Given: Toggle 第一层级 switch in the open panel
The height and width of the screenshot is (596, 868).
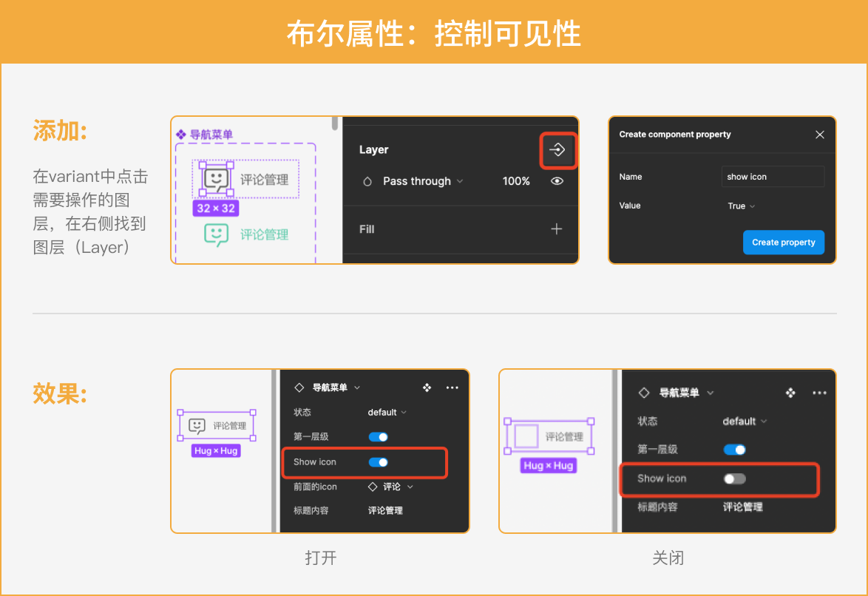Looking at the screenshot, I should click(379, 437).
